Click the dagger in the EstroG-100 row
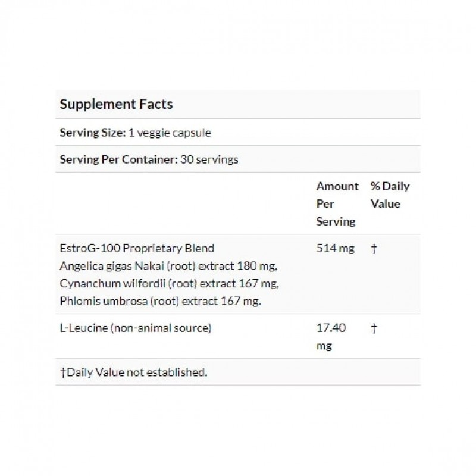 pyautogui.click(x=374, y=248)
